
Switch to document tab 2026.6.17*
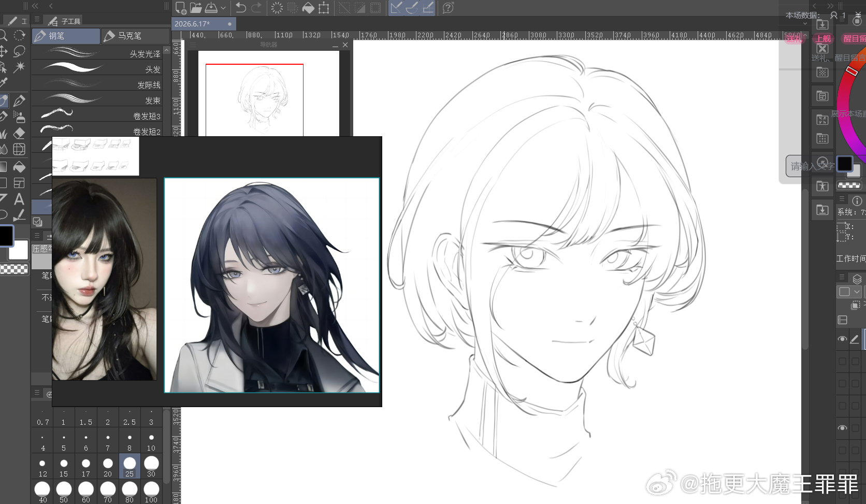coord(203,24)
